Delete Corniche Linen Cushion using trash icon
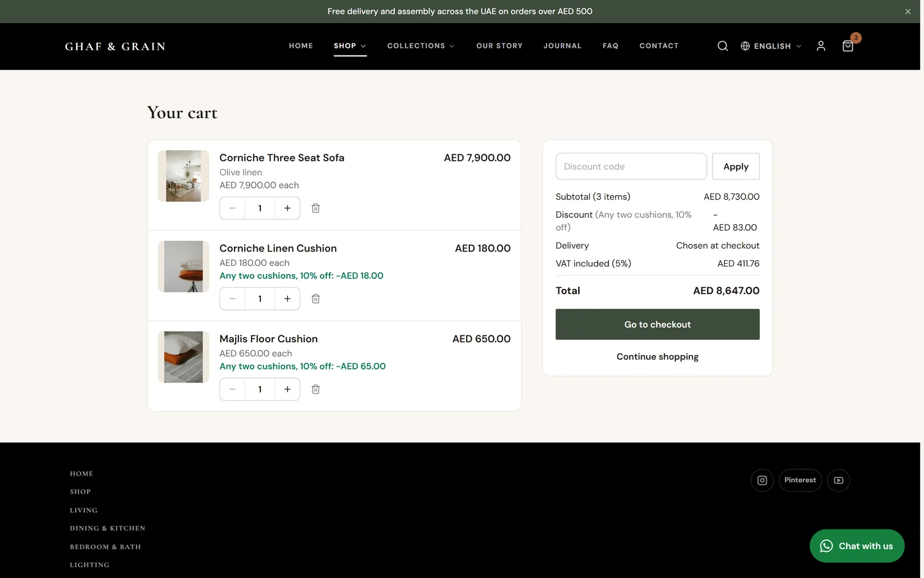Screen dimensions: 924x578 coord(316,299)
